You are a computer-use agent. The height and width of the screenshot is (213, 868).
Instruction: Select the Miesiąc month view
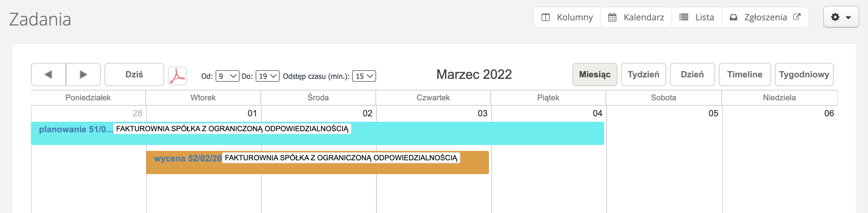click(x=595, y=75)
